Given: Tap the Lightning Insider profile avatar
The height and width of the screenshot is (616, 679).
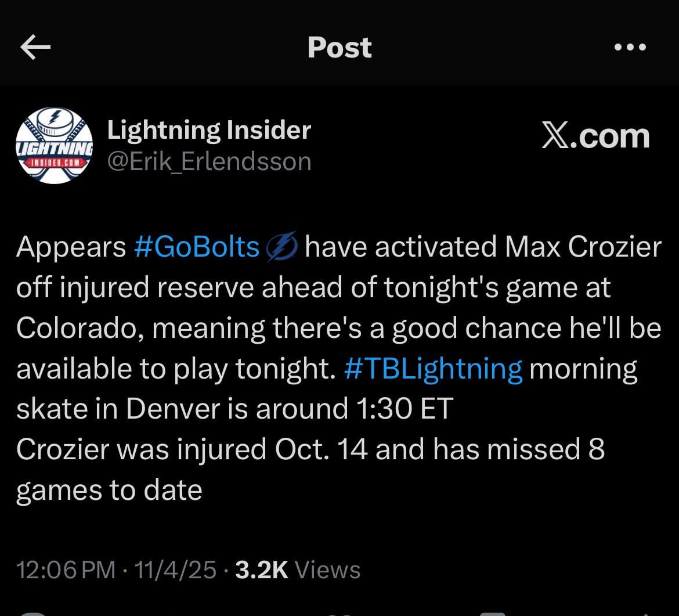Looking at the screenshot, I should pyautogui.click(x=53, y=146).
